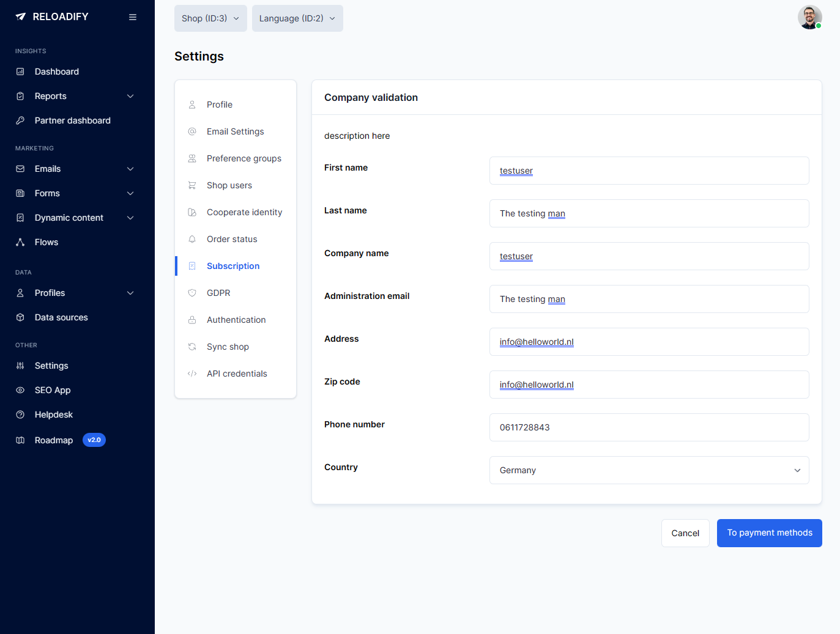Click the Order status bell icon
This screenshot has height=634, width=840.
[x=192, y=239]
